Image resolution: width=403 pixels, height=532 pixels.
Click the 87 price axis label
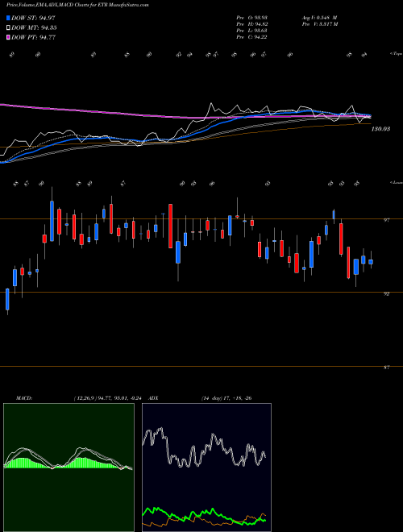[x=386, y=368]
